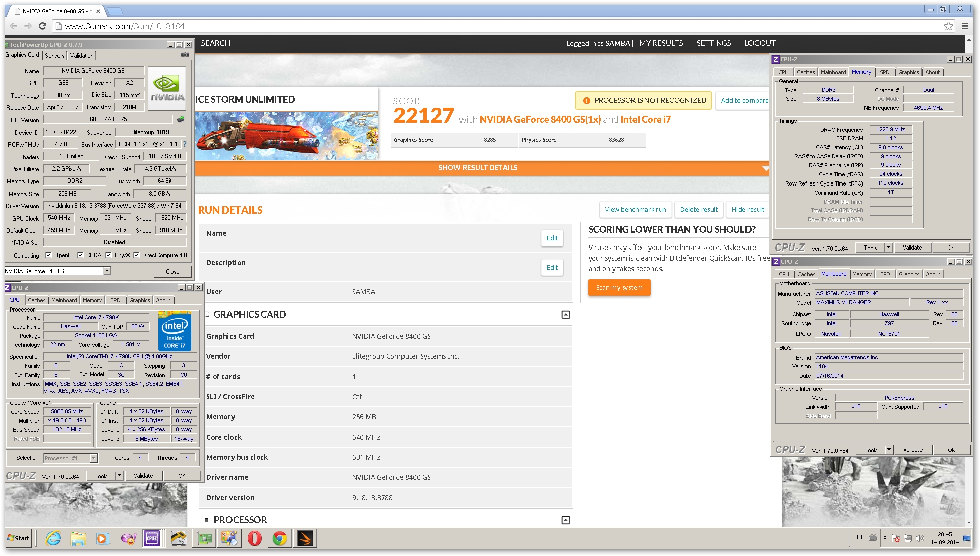Image resolution: width=980 pixels, height=556 pixels.
Task: Click the LOGOUT link
Action: [x=760, y=43]
